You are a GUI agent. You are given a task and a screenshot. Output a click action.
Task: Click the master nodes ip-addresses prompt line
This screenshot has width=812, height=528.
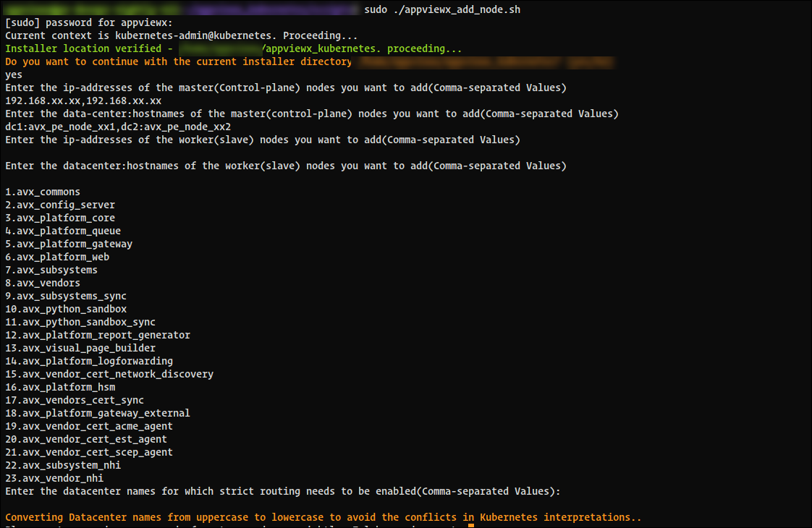286,88
